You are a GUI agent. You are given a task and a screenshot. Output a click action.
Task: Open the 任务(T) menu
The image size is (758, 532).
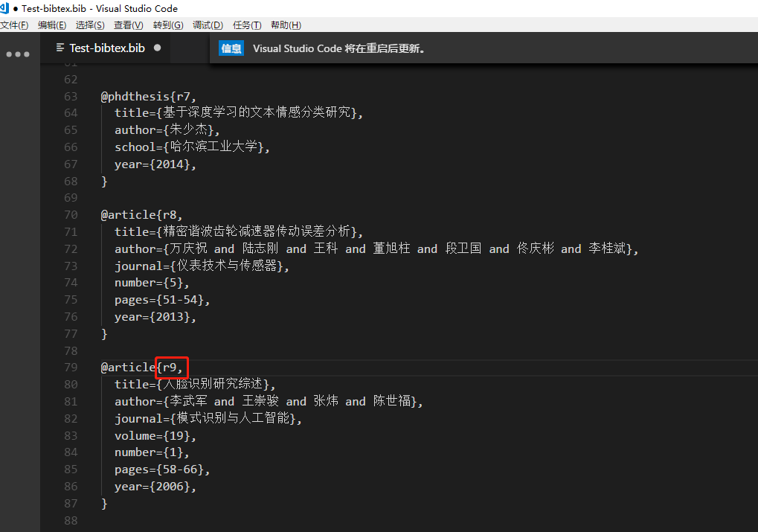(246, 25)
